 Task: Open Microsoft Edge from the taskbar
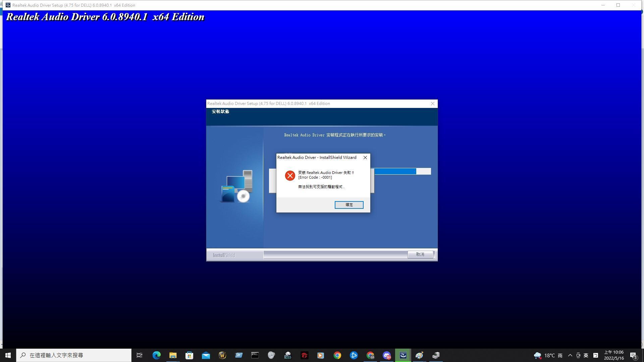click(156, 355)
